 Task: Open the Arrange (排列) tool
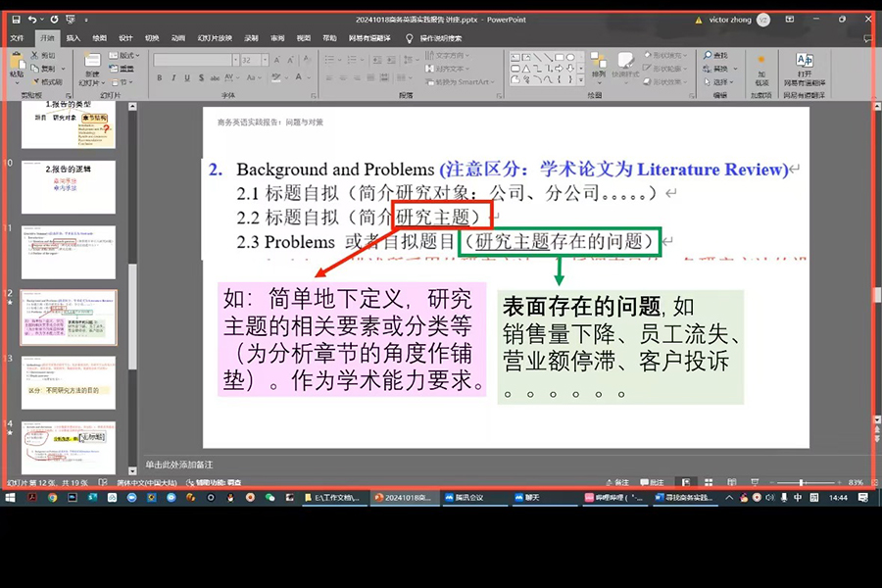599,63
